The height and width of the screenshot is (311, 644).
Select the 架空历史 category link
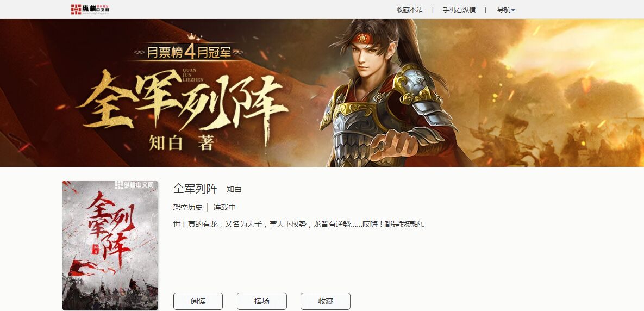point(188,207)
